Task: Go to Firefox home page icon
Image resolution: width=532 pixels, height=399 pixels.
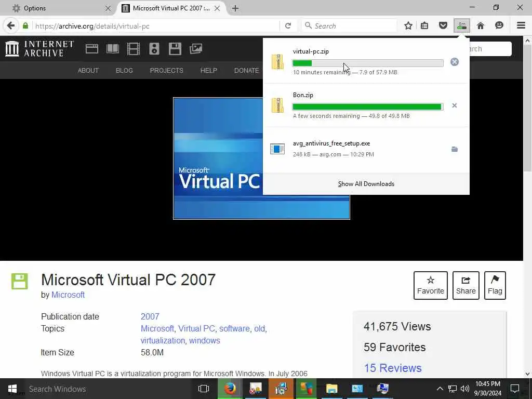Action: click(x=481, y=26)
